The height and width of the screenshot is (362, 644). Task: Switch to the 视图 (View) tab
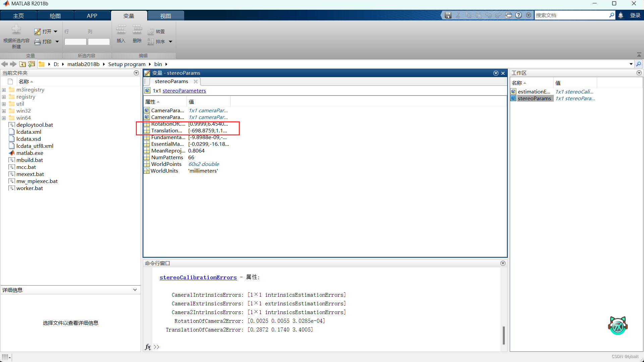tap(165, 16)
